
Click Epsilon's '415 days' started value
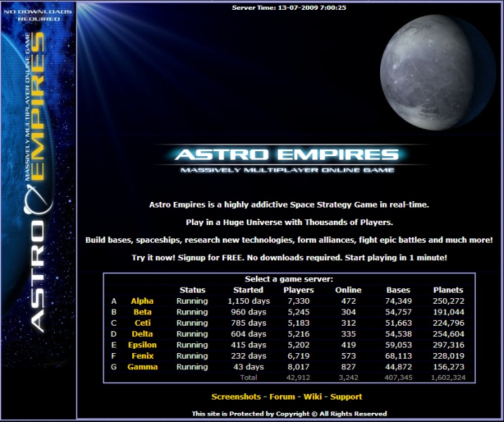tap(248, 345)
